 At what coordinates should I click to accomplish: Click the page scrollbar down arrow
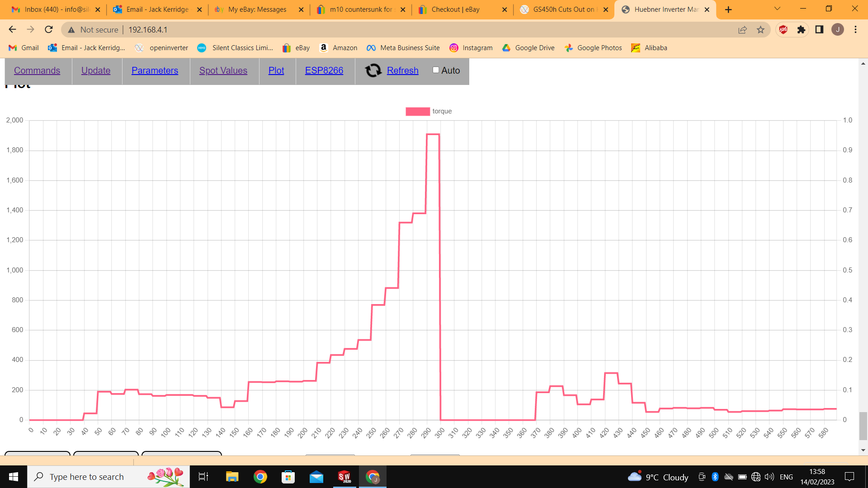coord(863,450)
